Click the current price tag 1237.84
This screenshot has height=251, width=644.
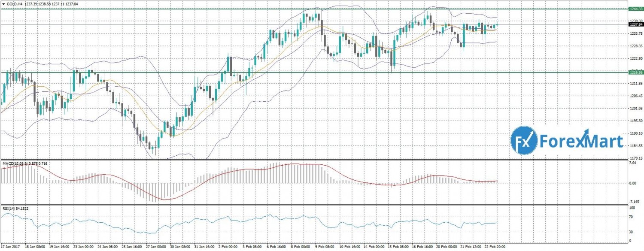point(635,24)
